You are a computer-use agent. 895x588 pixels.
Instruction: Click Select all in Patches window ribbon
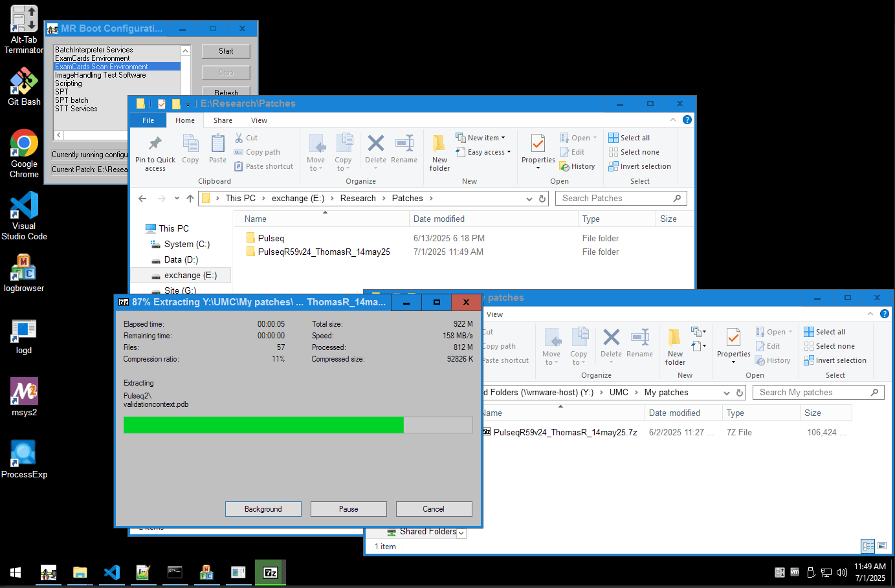click(629, 138)
